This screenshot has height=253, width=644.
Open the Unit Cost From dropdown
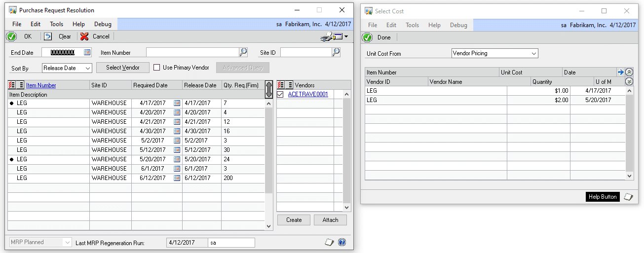[x=534, y=53]
